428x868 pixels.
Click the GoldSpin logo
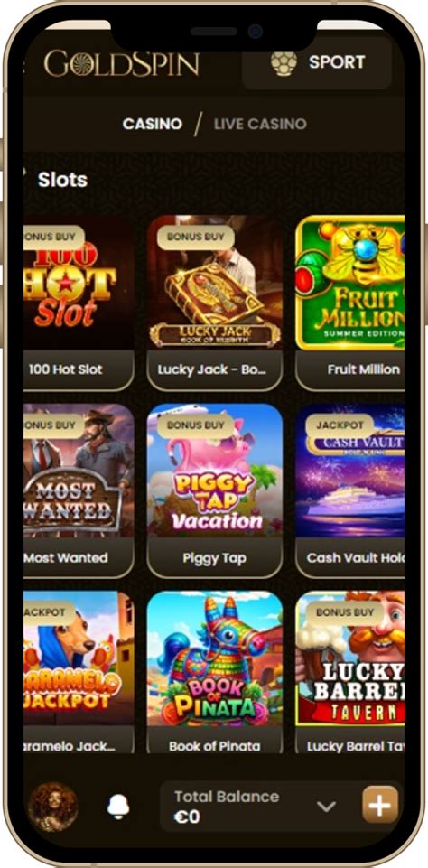pyautogui.click(x=122, y=63)
